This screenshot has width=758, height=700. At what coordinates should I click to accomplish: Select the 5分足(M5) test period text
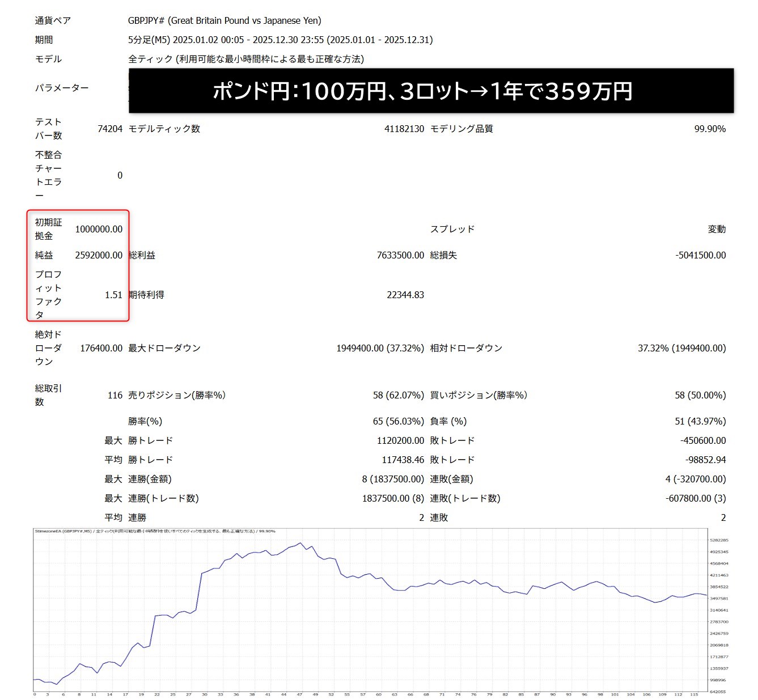280,40
